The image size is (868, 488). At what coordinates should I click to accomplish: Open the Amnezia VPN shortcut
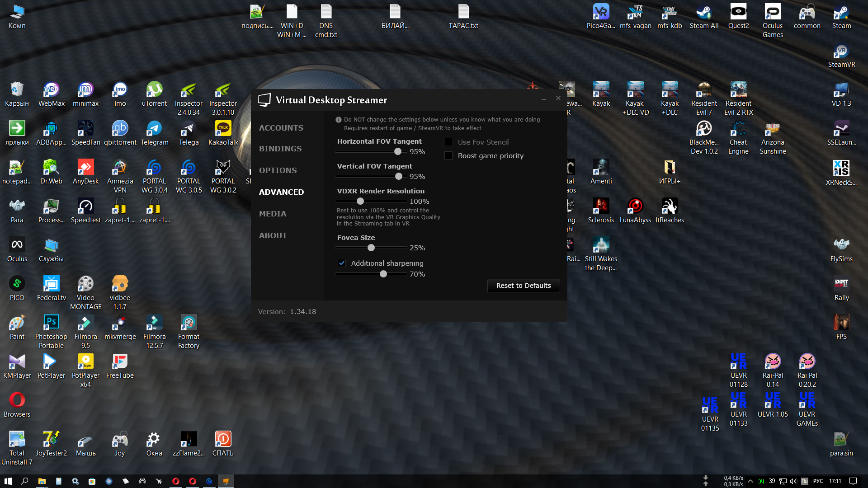pyautogui.click(x=120, y=177)
